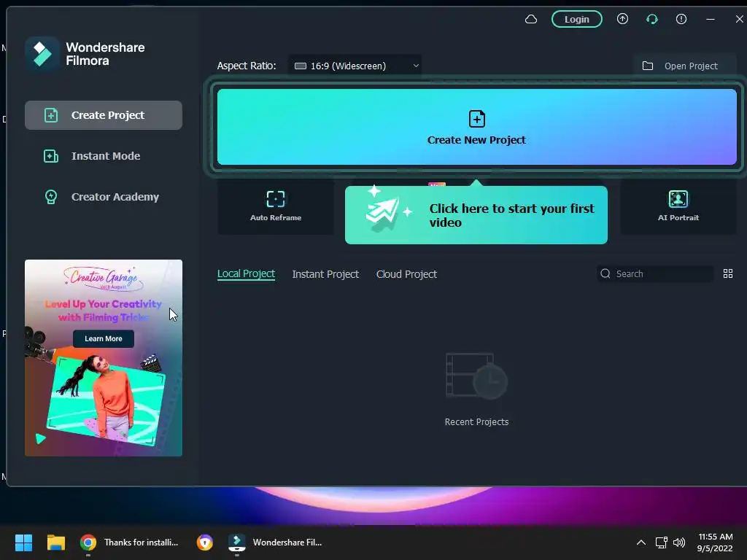This screenshot has width=747, height=560.
Task: Open the taskbar clock showing 11:55 AM
Action: (x=715, y=542)
